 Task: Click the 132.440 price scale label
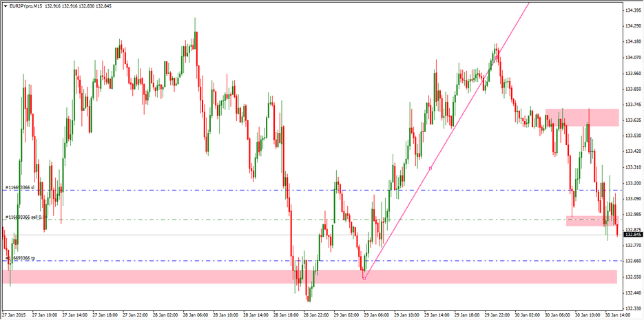(633, 292)
